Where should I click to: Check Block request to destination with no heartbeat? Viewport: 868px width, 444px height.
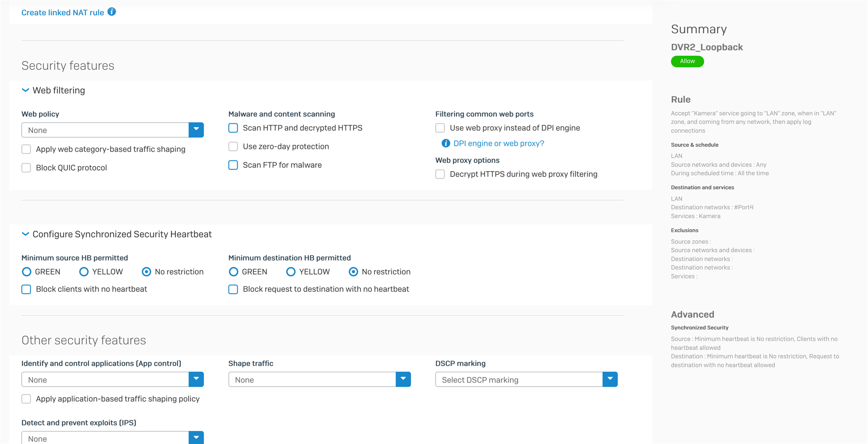click(233, 289)
